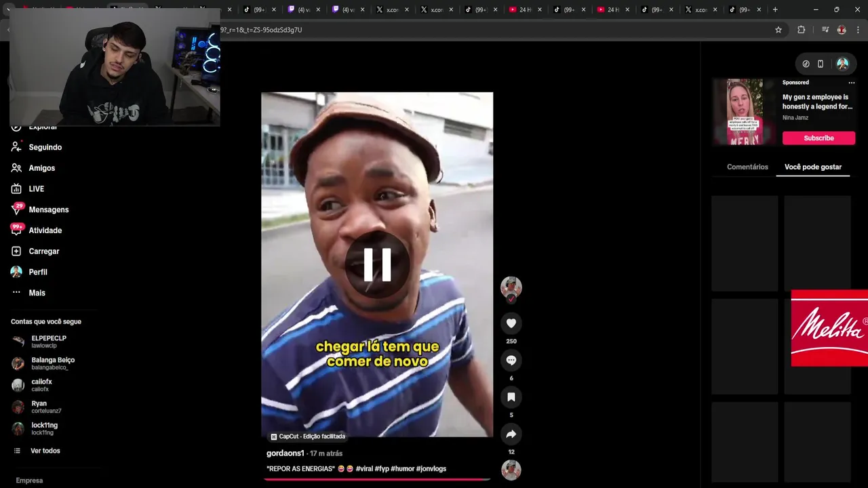Seek on the pink video progress bar
The height and width of the screenshot is (488, 868).
coord(377,479)
